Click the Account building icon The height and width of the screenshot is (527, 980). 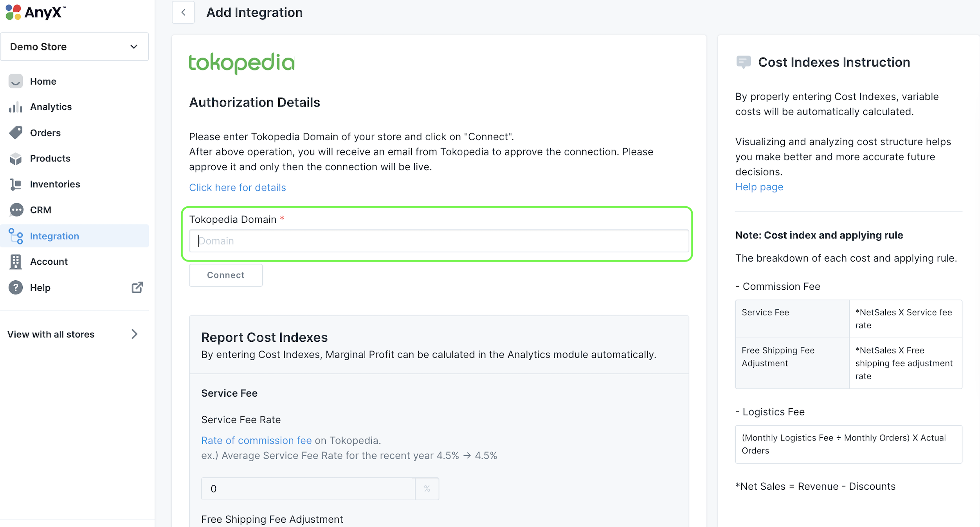pyautogui.click(x=16, y=262)
